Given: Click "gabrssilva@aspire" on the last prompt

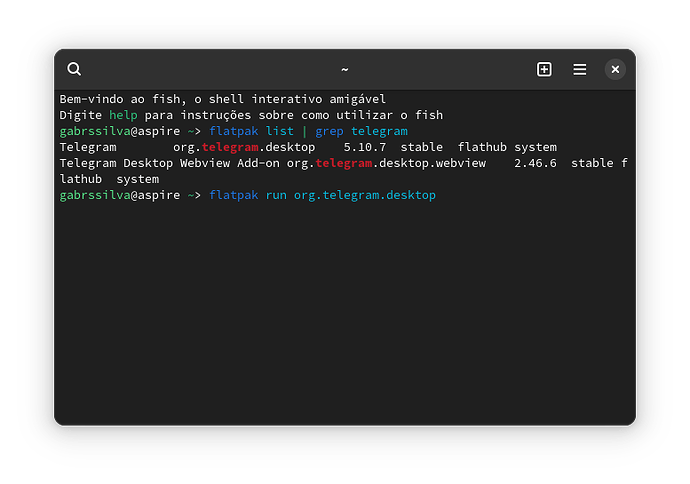Looking at the screenshot, I should [x=120, y=195].
